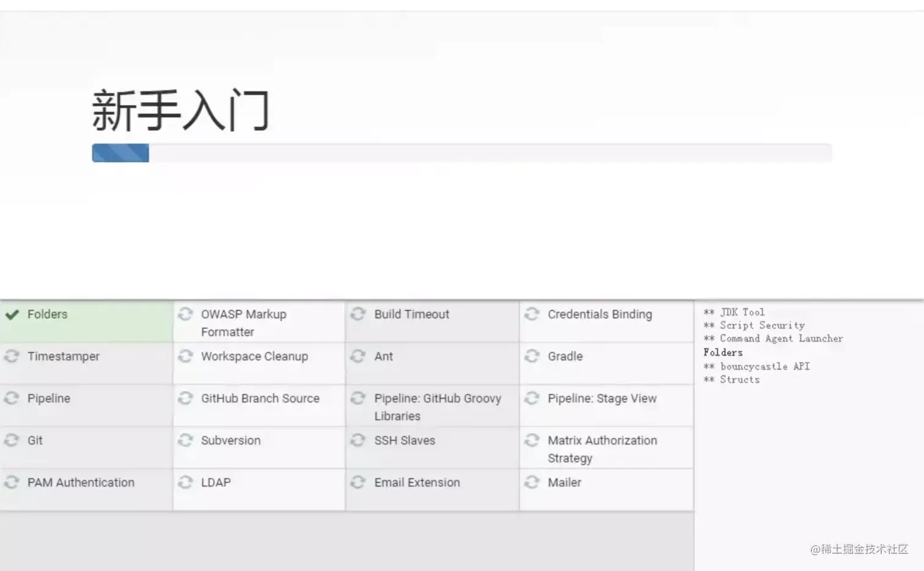924x571 pixels.
Task: Click the sync icon beside Ant
Action: (x=358, y=356)
